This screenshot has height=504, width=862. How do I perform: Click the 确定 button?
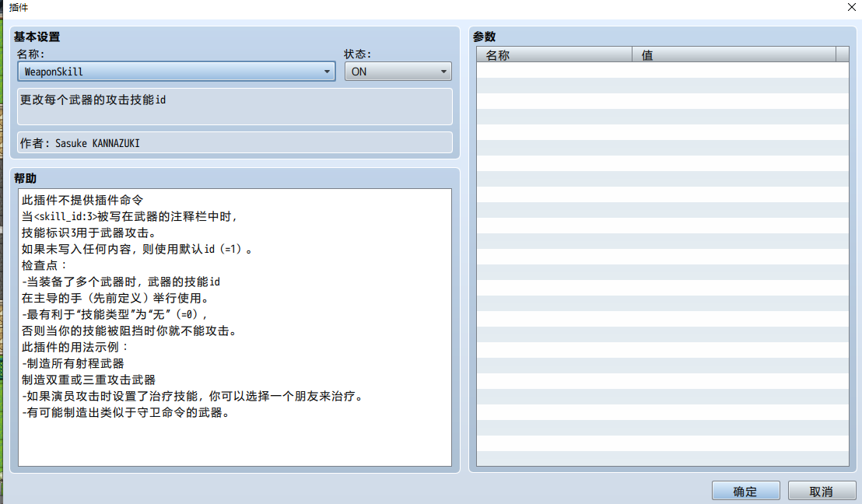[x=745, y=492]
